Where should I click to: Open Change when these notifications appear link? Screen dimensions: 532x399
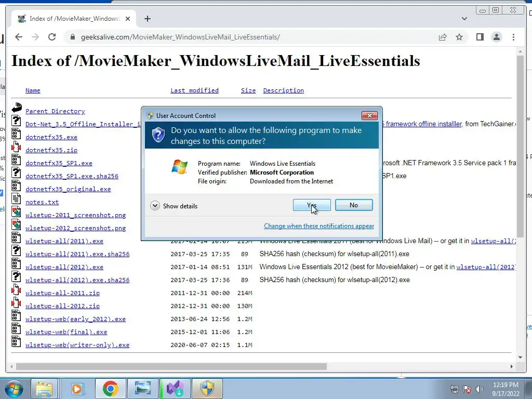319,226
